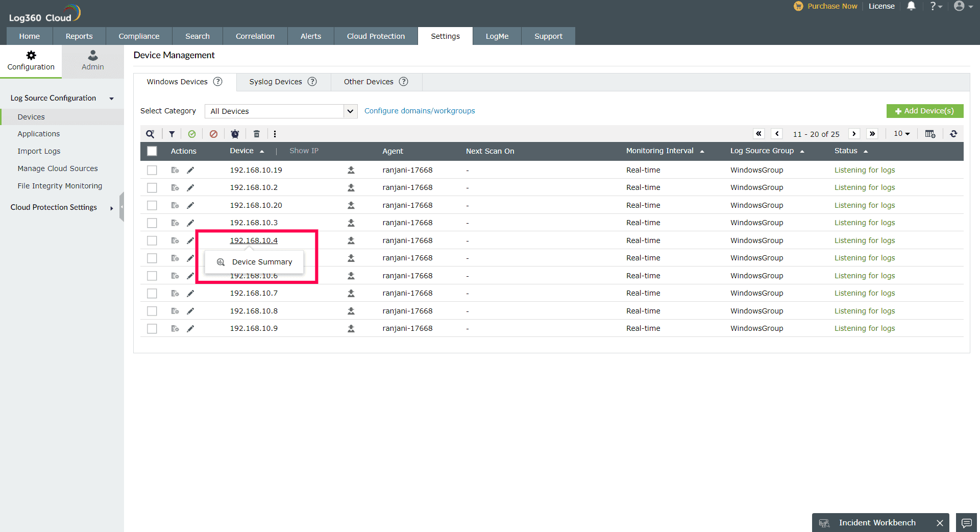Click agent icon in 192.168.10.8 row
Viewport: 980px width, 532px height.
click(351, 311)
